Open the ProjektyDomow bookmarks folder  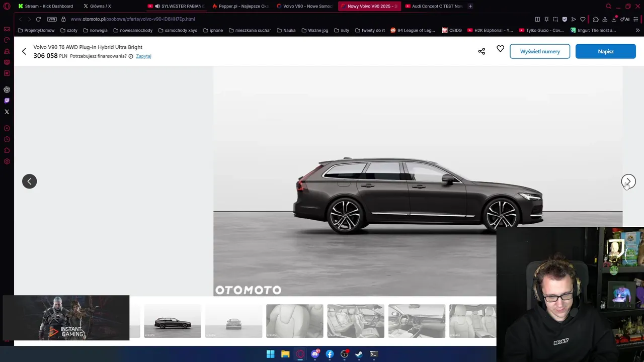point(36,30)
